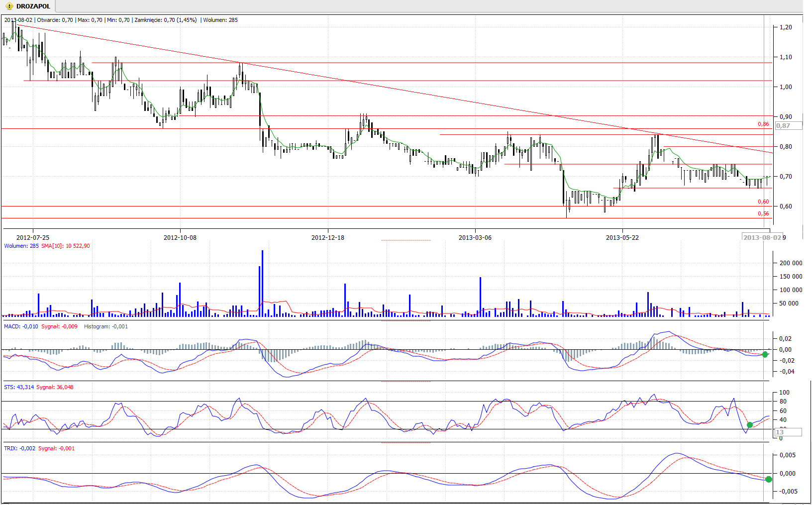This screenshot has height=505, width=812.
Task: Click the Sygnał: -0,009 MACD signal label
Action: point(59,326)
